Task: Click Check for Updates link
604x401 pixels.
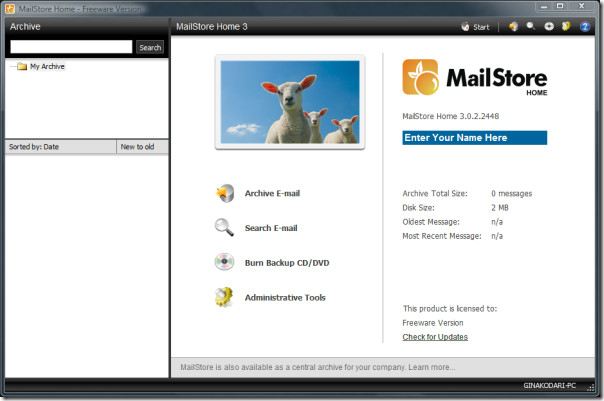Action: [435, 337]
